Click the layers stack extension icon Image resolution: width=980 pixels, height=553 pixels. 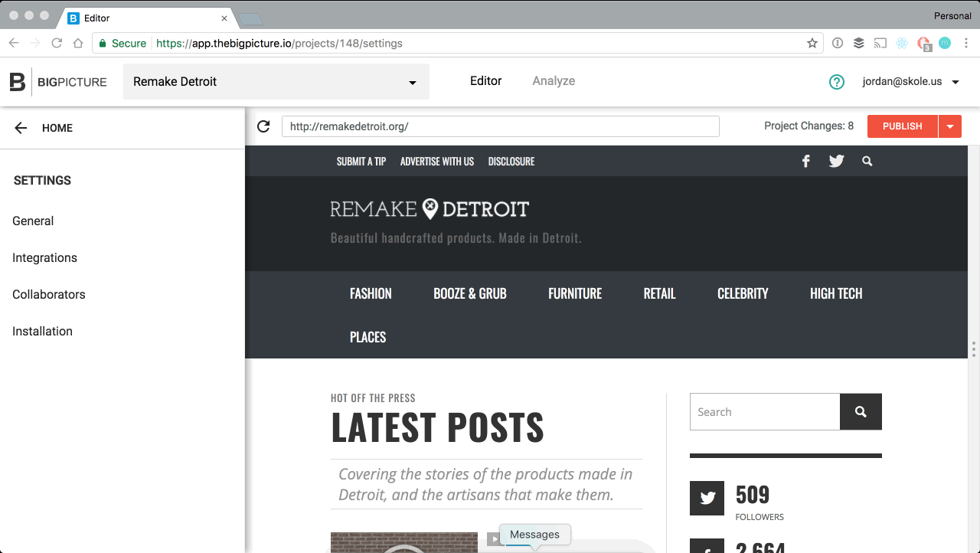tap(859, 44)
